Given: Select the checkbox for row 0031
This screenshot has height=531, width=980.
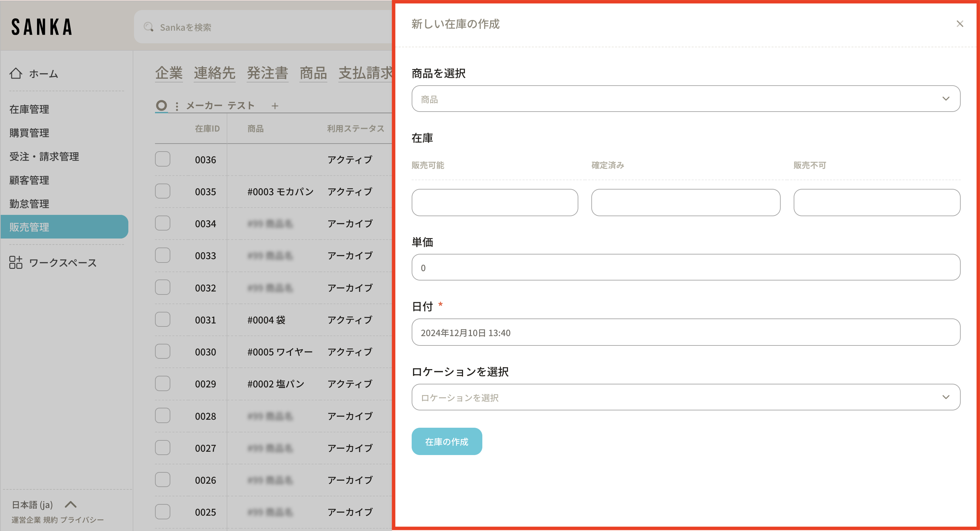Looking at the screenshot, I should [162, 320].
